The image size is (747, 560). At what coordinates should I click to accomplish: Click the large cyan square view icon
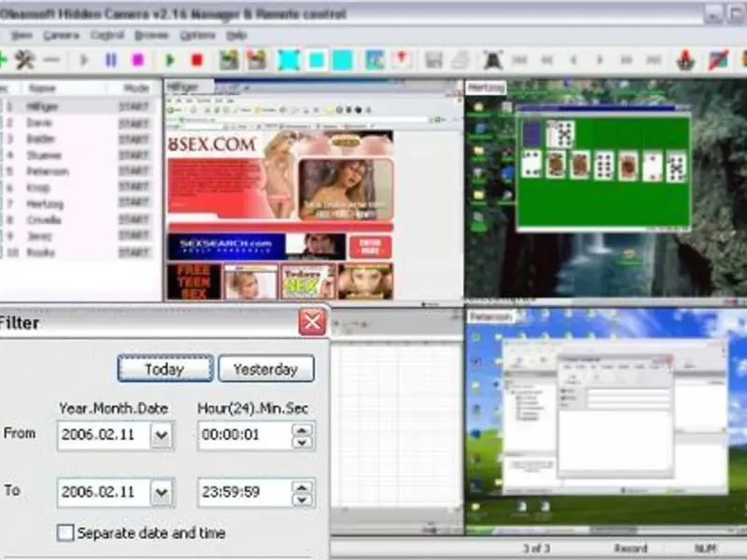[342, 60]
